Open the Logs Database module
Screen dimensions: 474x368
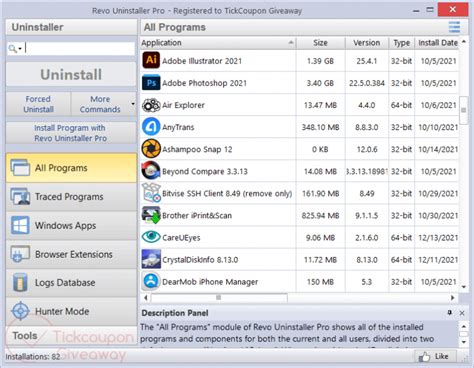pyautogui.click(x=71, y=283)
